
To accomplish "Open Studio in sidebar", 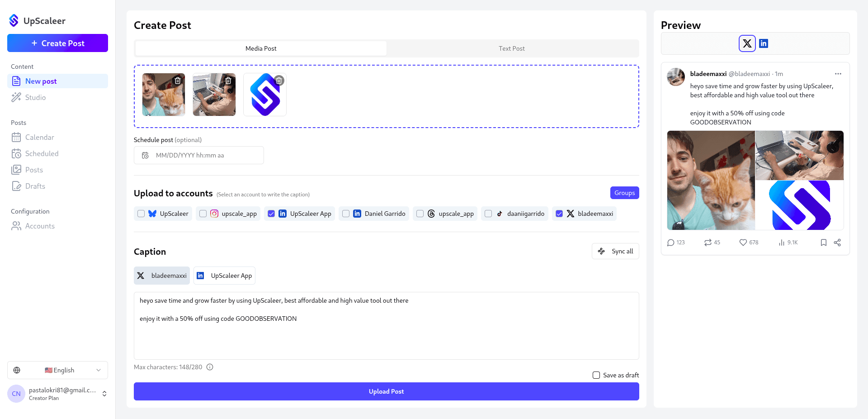I will pyautogui.click(x=57, y=97).
